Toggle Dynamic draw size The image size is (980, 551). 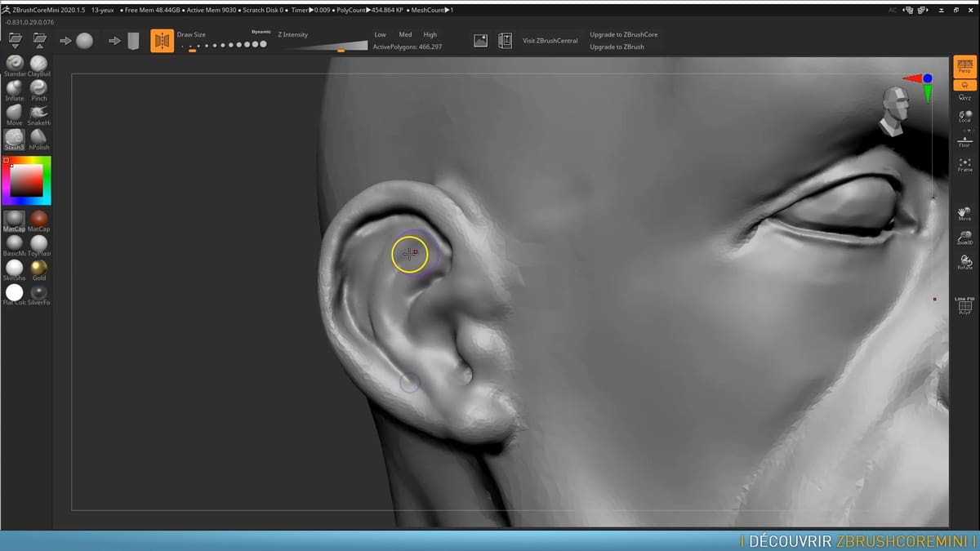(x=261, y=31)
